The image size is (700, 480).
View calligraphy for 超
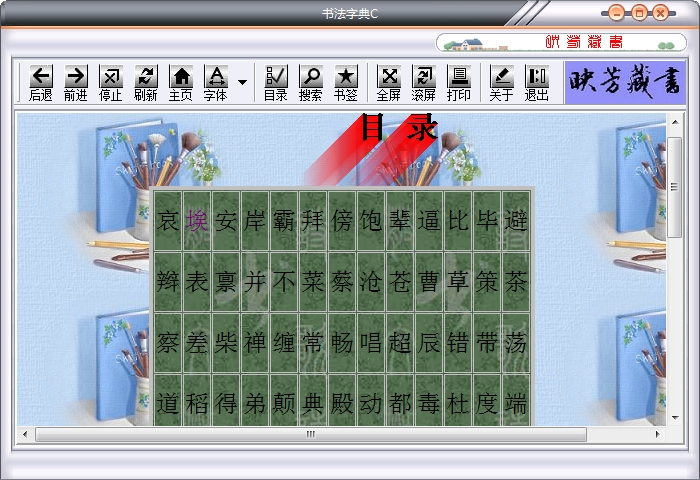click(400, 343)
